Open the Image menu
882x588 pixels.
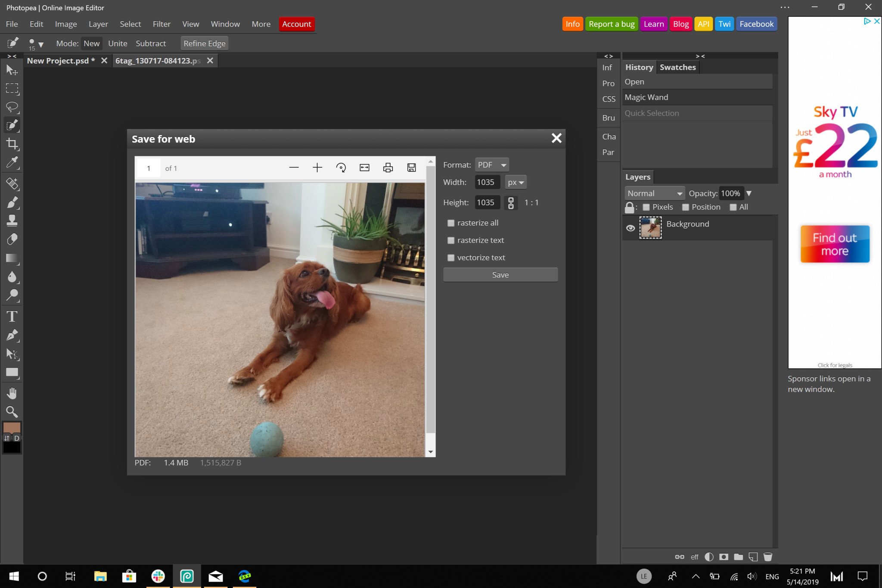pos(64,24)
